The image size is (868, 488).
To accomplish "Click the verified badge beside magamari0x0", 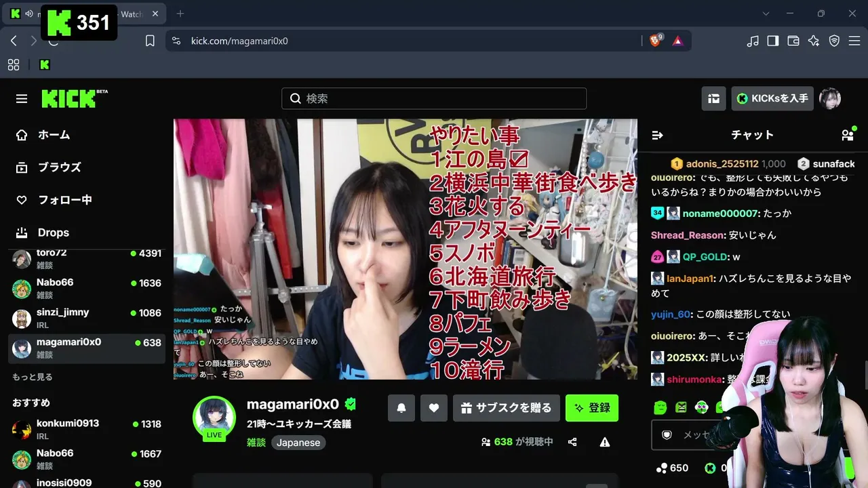I will [x=351, y=405].
